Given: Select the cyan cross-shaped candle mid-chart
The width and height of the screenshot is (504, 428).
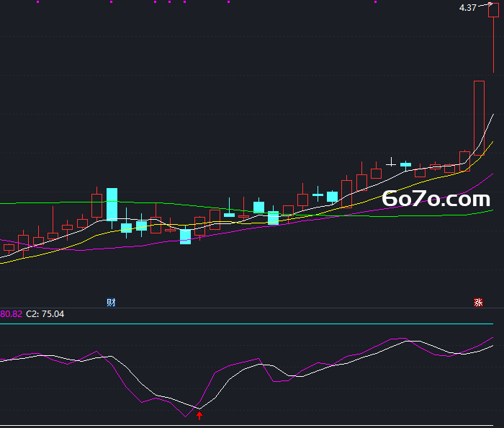Looking at the screenshot, I should [x=318, y=195].
